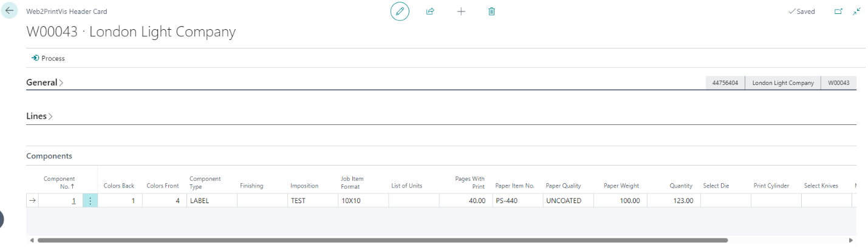Open component number 1 link

pyautogui.click(x=73, y=201)
